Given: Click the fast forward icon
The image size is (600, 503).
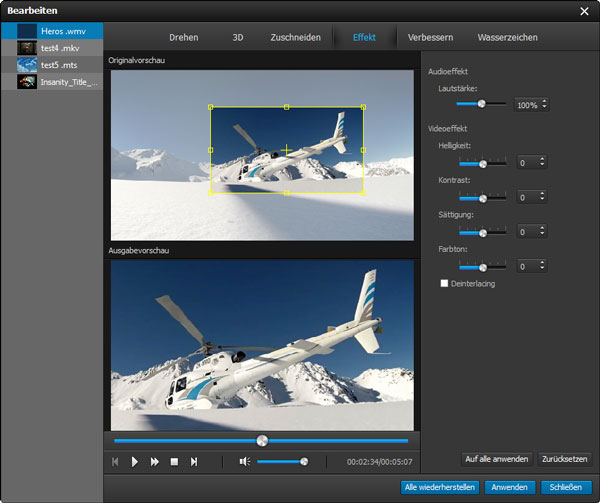Looking at the screenshot, I should click(x=155, y=461).
